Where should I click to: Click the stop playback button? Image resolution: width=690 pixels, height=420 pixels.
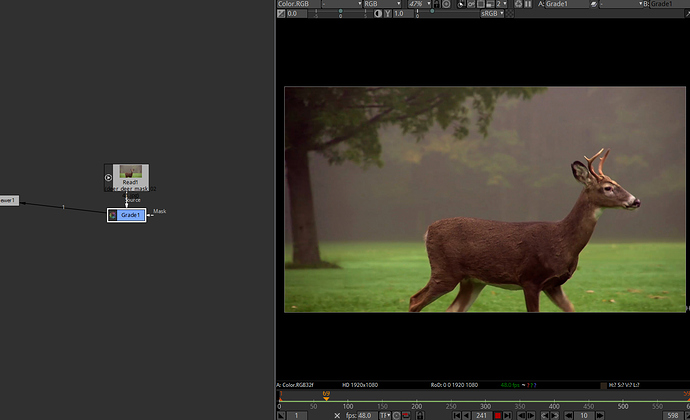click(498, 415)
